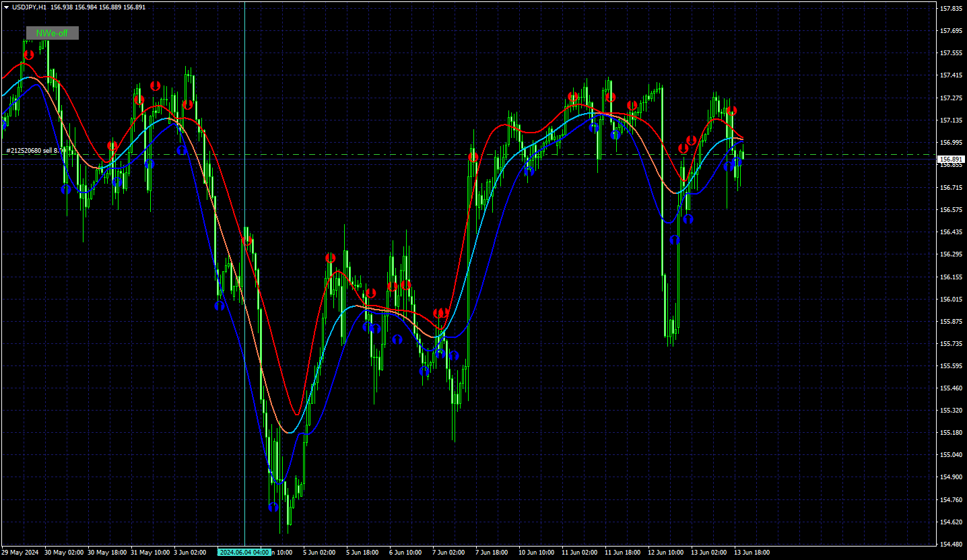Click the highlighted 2024.06.04 04:00 date label
This screenshot has width=967, height=560.
point(244,553)
